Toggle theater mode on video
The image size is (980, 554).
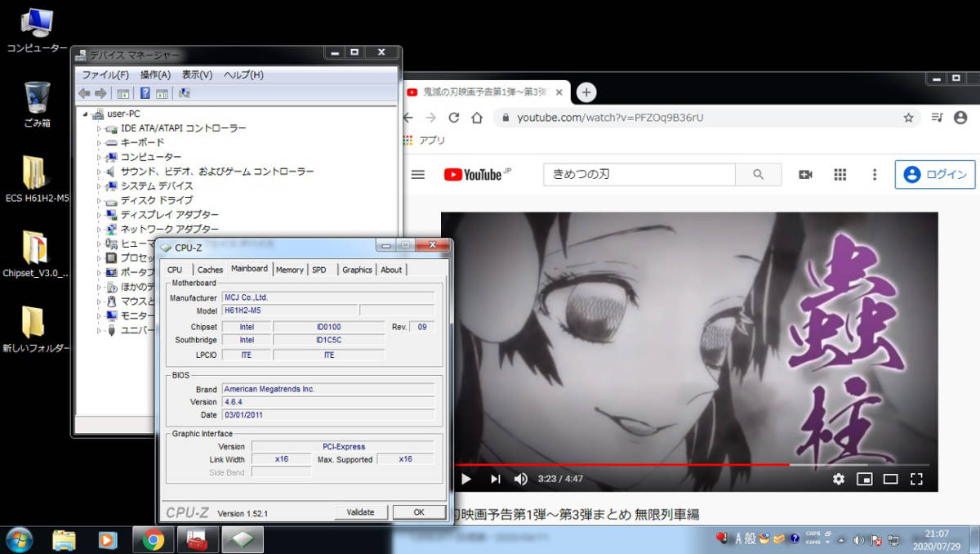pos(890,479)
